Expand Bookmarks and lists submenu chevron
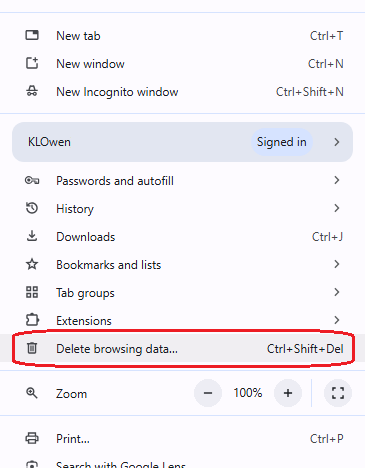This screenshot has height=468, width=365. pyautogui.click(x=337, y=264)
